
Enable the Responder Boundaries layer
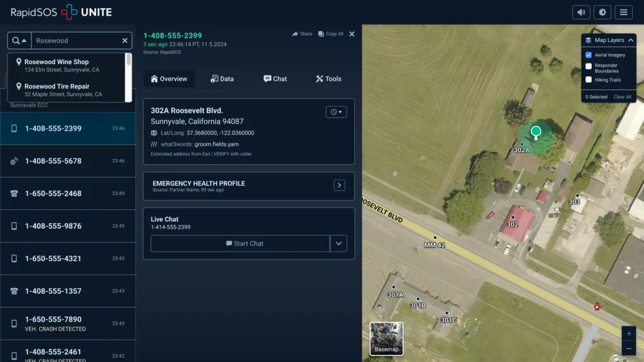click(590, 67)
